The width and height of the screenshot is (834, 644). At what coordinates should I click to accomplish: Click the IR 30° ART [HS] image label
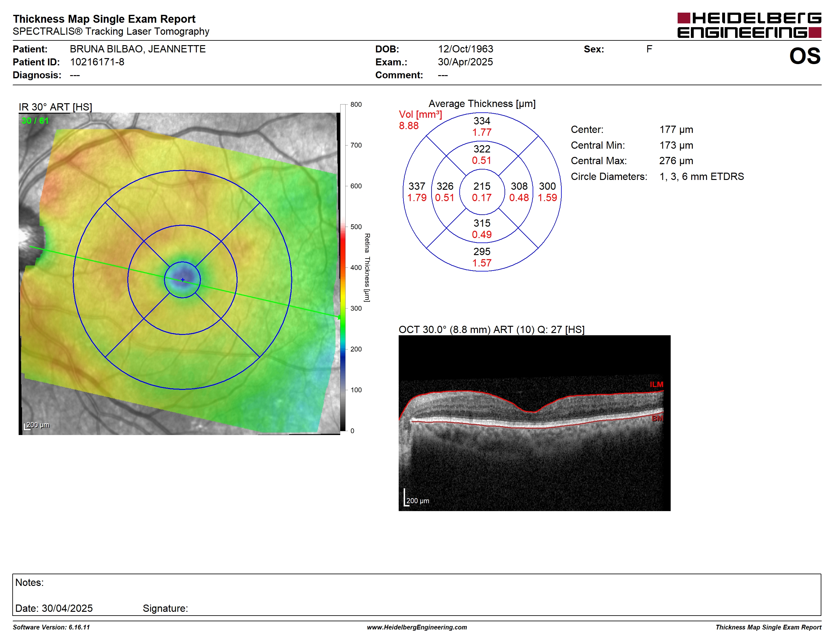(x=55, y=107)
